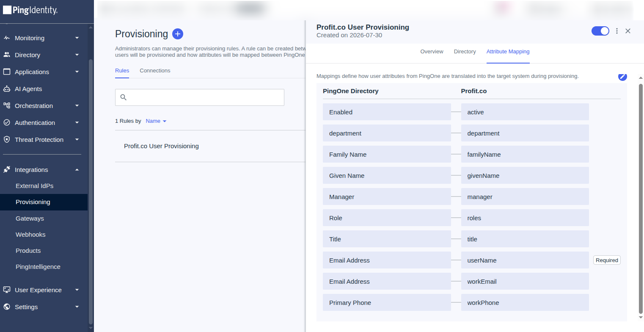Click the Orchestration flow icon
Screen dimensions: 644x332
[x=7, y=106]
